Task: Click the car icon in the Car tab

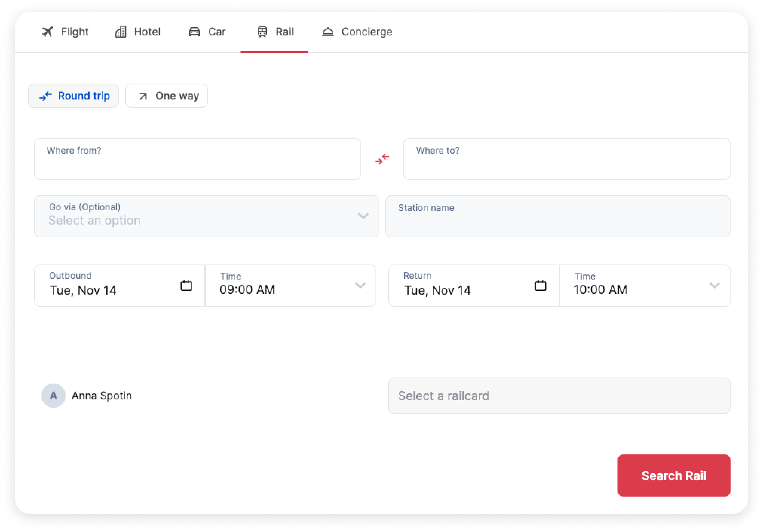Action: pos(195,32)
